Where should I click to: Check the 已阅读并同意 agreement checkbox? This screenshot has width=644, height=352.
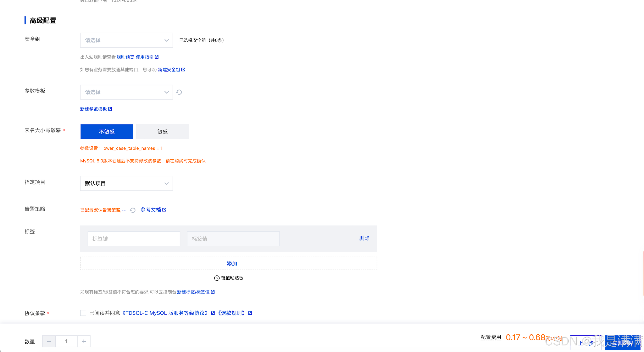[x=83, y=313]
